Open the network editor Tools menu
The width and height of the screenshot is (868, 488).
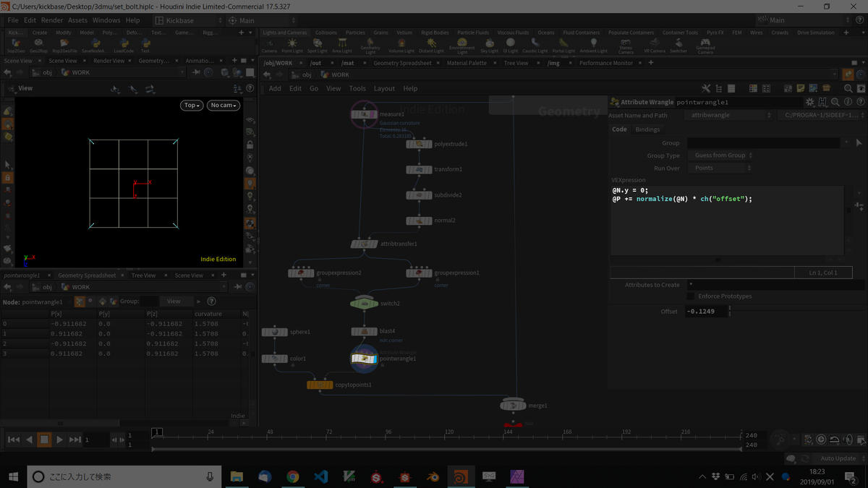coord(357,88)
